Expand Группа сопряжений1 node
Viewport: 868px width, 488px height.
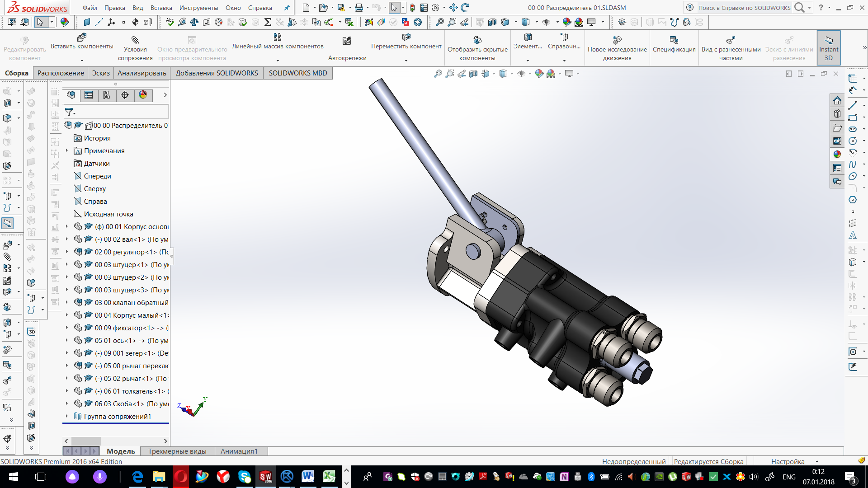(x=67, y=416)
